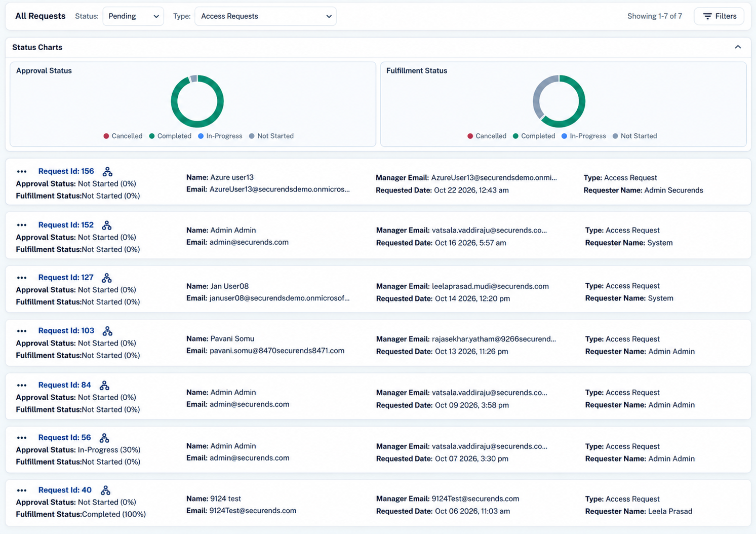
Task: Open the Request Id: 84 link
Action: pyautogui.click(x=65, y=385)
